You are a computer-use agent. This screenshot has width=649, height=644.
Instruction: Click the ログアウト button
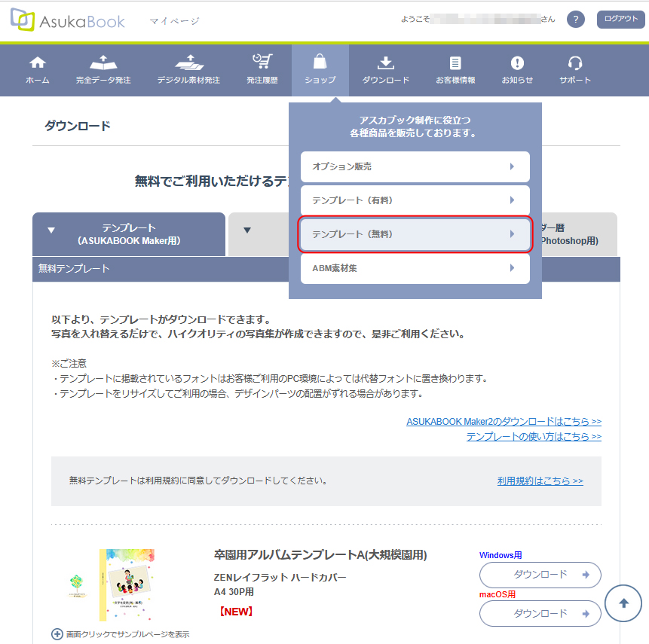(x=620, y=20)
